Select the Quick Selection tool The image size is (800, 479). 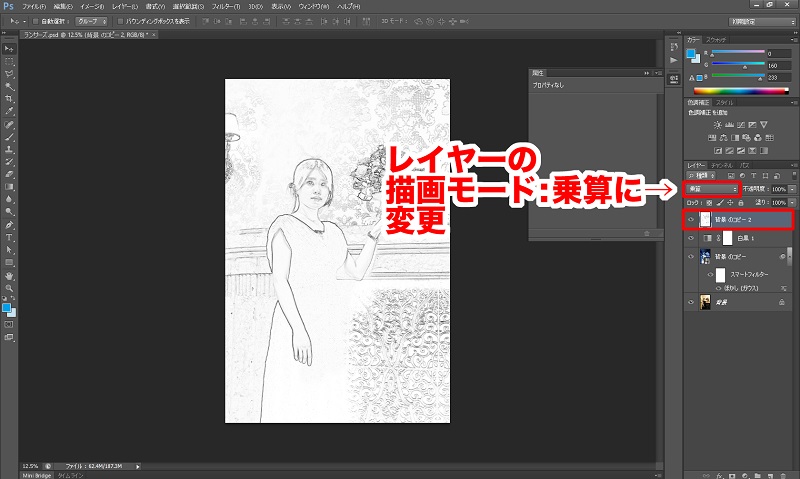[x=9, y=87]
